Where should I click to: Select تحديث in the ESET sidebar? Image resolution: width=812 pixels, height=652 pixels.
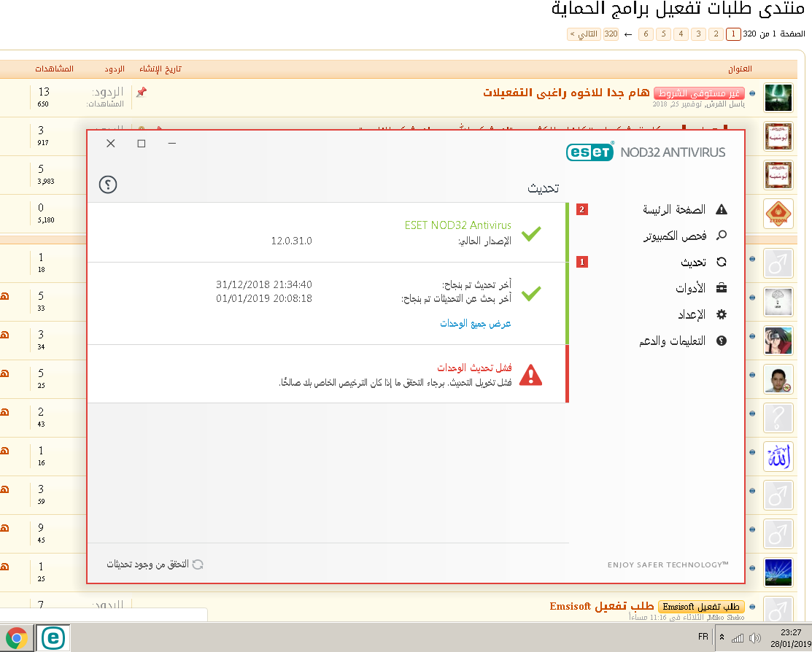[693, 262]
